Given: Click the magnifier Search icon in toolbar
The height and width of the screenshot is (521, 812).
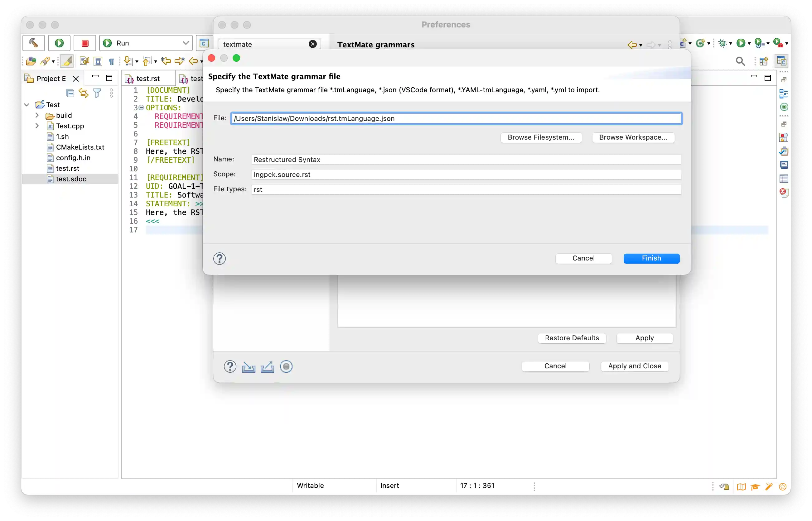Looking at the screenshot, I should pos(740,61).
